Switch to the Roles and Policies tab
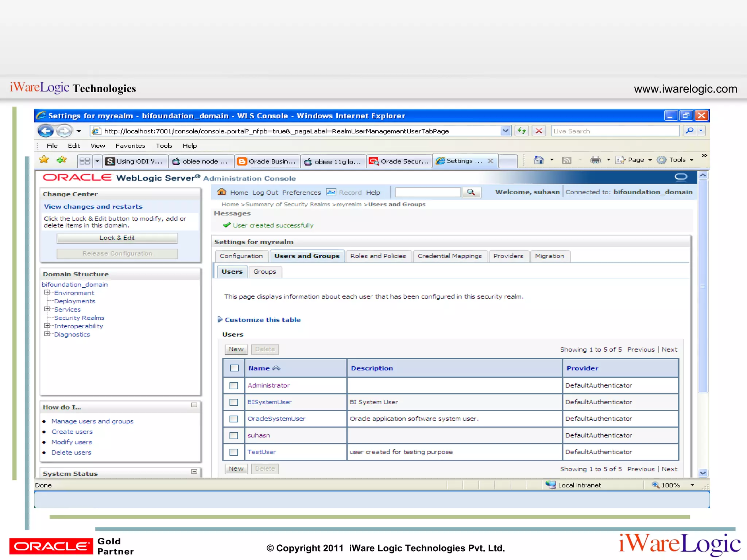The width and height of the screenshot is (747, 560). (378, 256)
